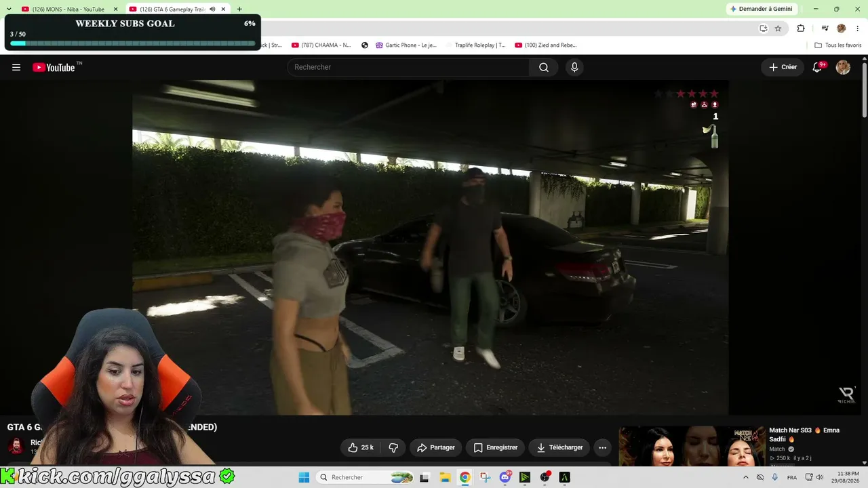Screen dimensions: 868x488
Task: Open File Explorer from the taskbar
Action: 445,477
